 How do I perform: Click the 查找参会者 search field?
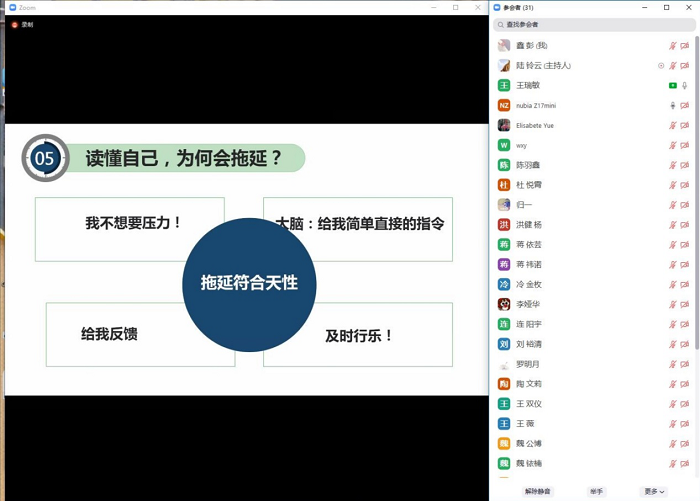[594, 25]
